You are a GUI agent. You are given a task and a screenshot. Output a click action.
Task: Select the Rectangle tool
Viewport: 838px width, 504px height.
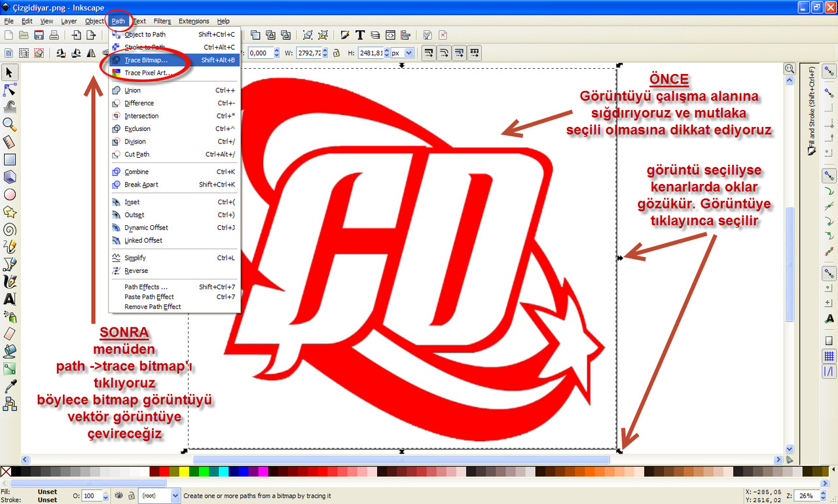tap(10, 159)
